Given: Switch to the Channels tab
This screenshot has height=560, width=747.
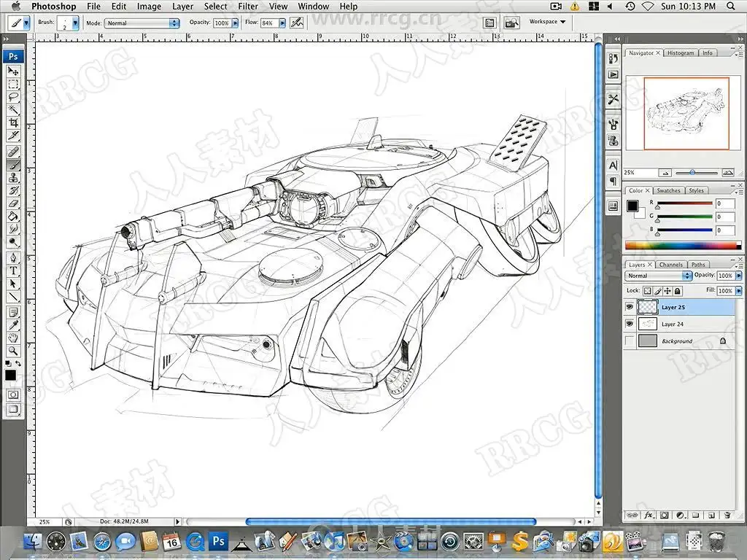Looking at the screenshot, I should 670,265.
